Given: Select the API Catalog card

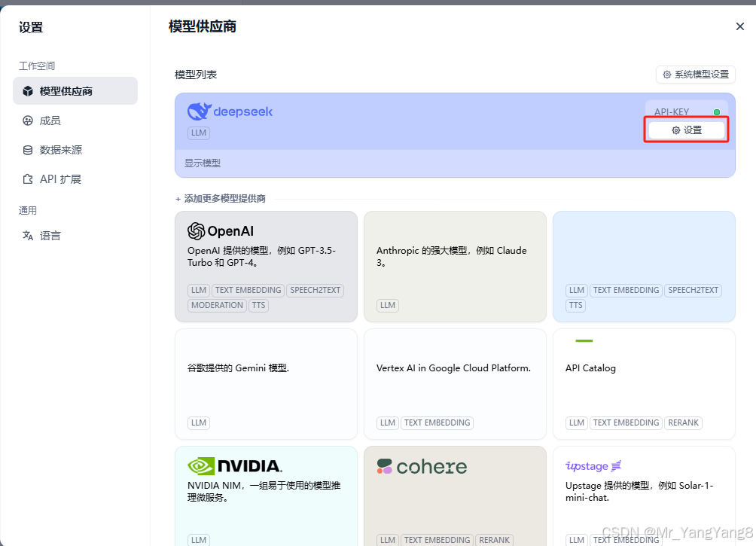Looking at the screenshot, I should pos(644,384).
